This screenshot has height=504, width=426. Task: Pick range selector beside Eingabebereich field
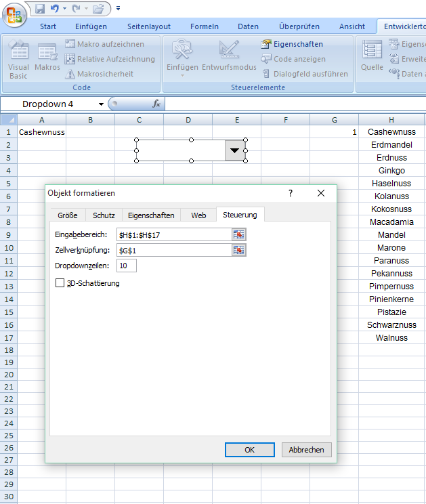[238, 234]
